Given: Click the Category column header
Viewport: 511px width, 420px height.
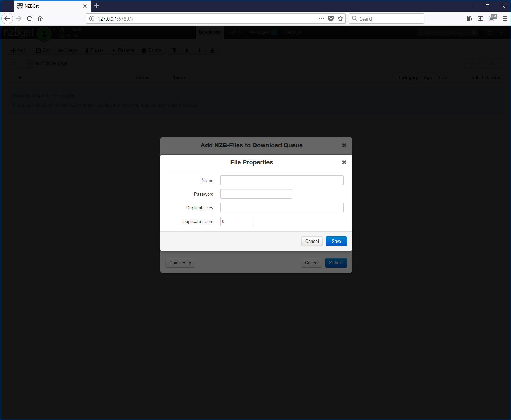Looking at the screenshot, I should coord(408,78).
